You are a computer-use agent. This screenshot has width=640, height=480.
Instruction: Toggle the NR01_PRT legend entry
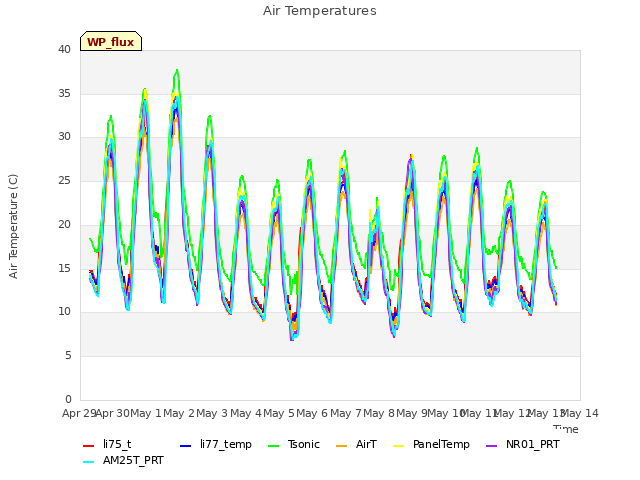click(523, 444)
